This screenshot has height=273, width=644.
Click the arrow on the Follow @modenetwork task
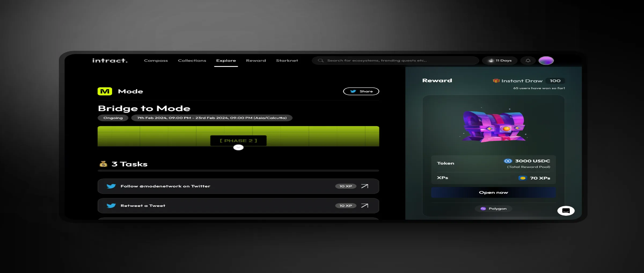[365, 186]
